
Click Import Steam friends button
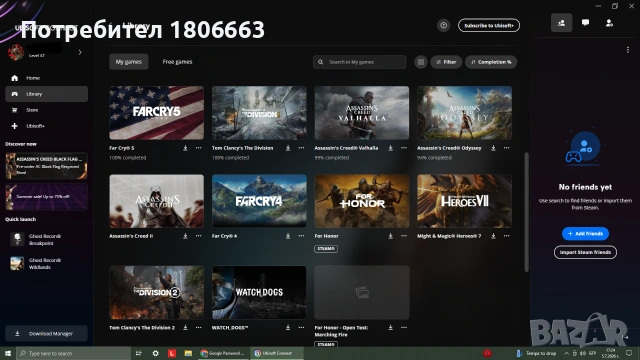(585, 252)
